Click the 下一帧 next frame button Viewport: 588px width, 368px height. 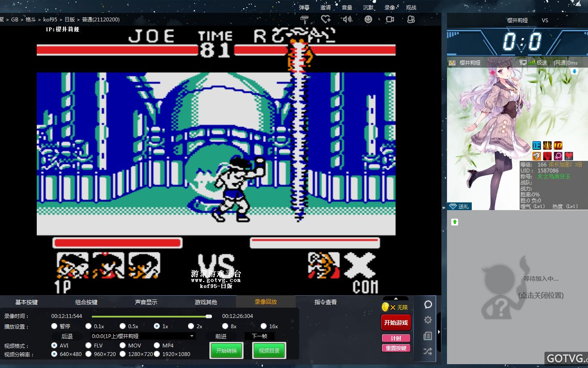point(259,336)
